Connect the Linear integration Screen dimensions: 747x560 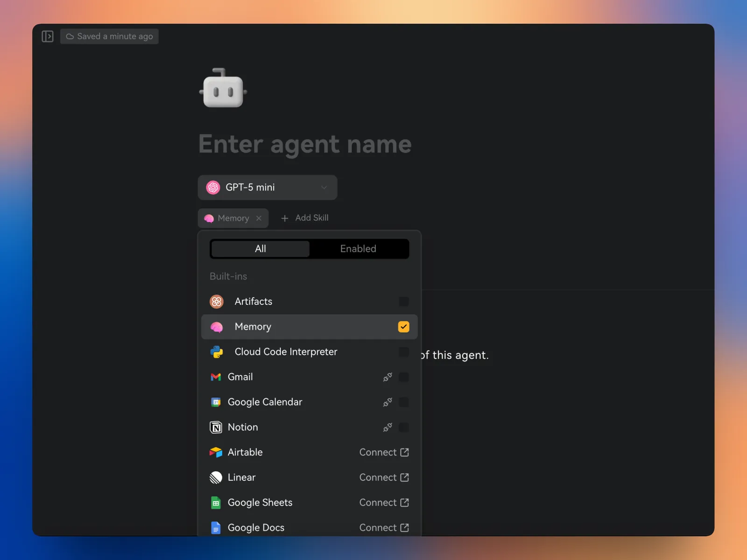click(x=384, y=477)
